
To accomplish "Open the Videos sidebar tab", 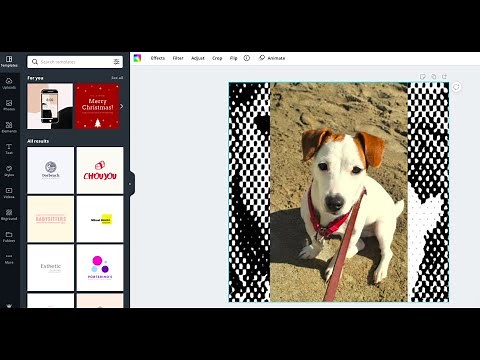I will tap(9, 193).
